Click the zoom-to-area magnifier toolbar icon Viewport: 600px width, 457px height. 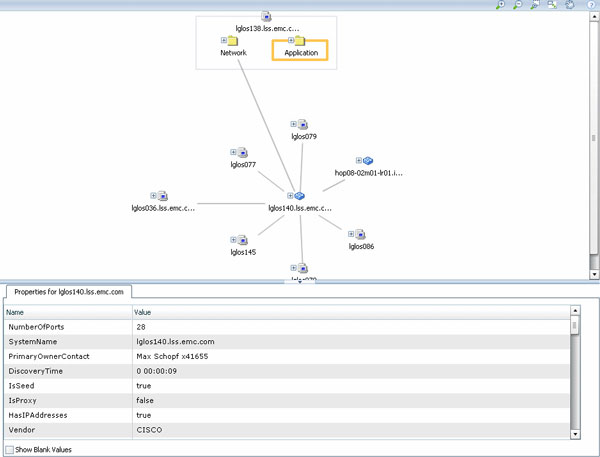[x=535, y=5]
